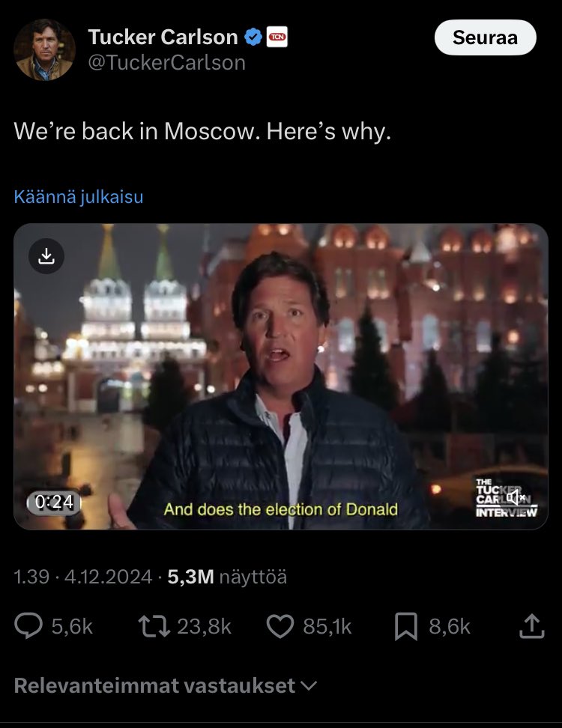Open Tucker Carlson's profile avatar
Viewport: 562px width, 728px height.
pos(45,49)
